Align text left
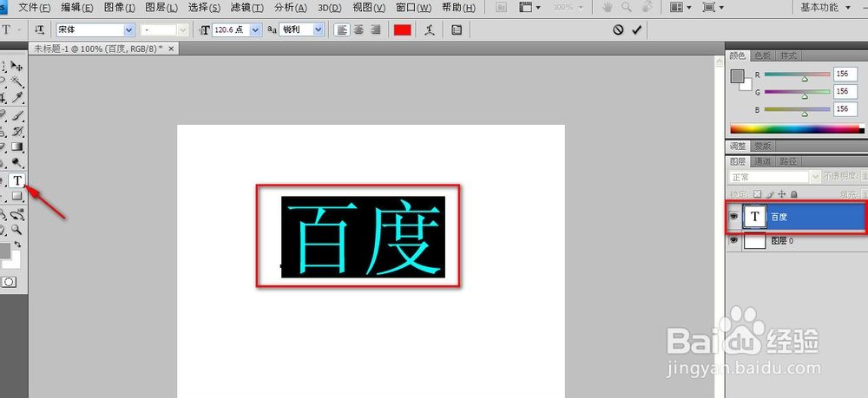The width and height of the screenshot is (868, 398). (x=342, y=29)
